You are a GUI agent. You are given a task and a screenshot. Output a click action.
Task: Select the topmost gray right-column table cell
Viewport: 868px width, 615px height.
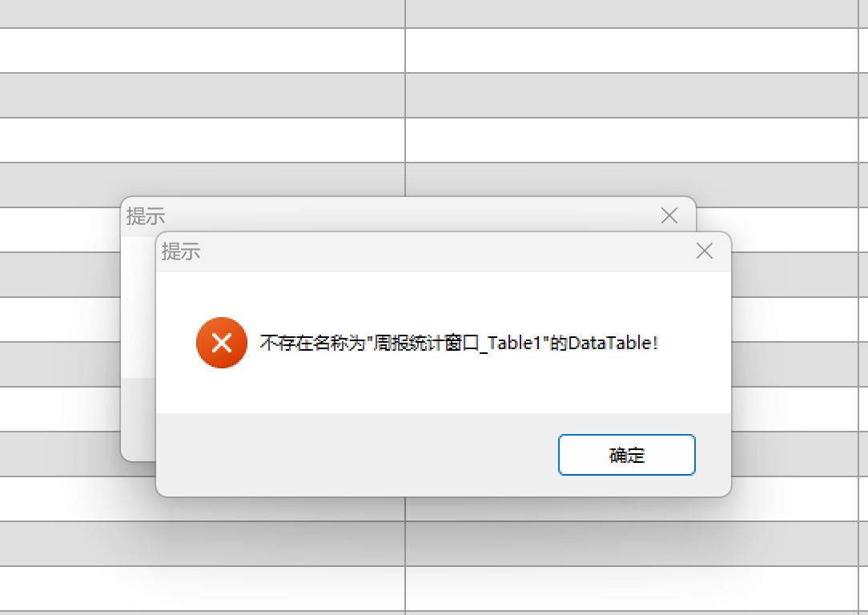click(x=632, y=14)
